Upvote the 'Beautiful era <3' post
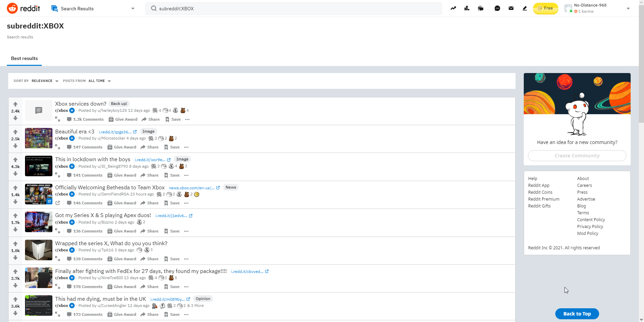644x322 pixels. click(x=15, y=132)
